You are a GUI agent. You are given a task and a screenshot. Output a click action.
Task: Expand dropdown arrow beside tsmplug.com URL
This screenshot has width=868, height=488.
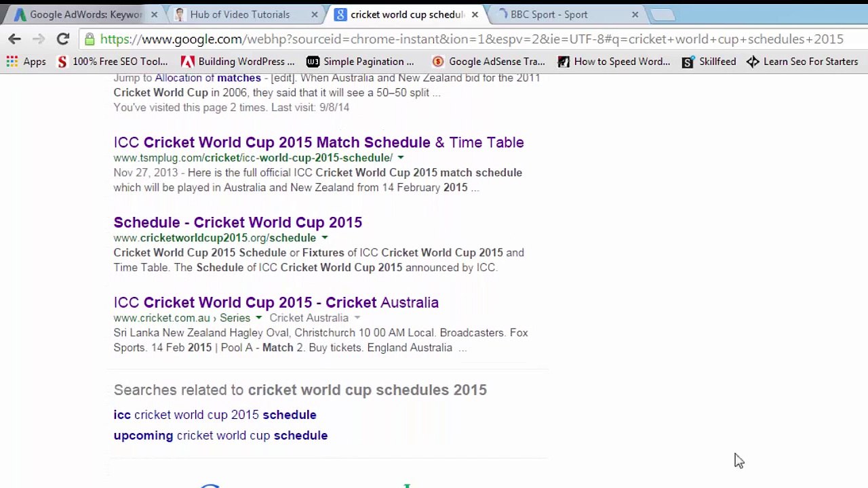[401, 158]
